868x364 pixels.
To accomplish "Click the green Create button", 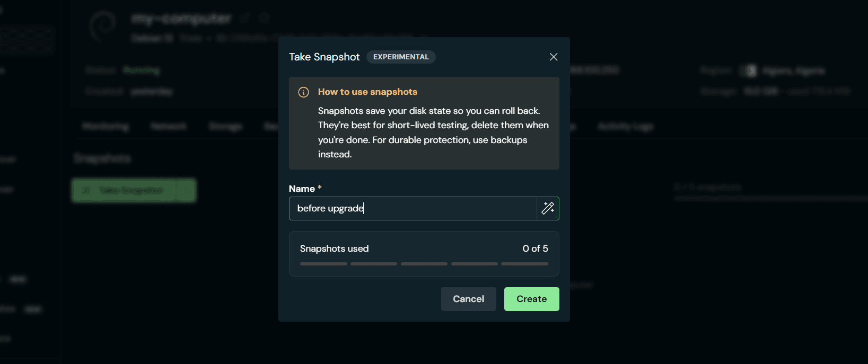I will click(x=531, y=299).
